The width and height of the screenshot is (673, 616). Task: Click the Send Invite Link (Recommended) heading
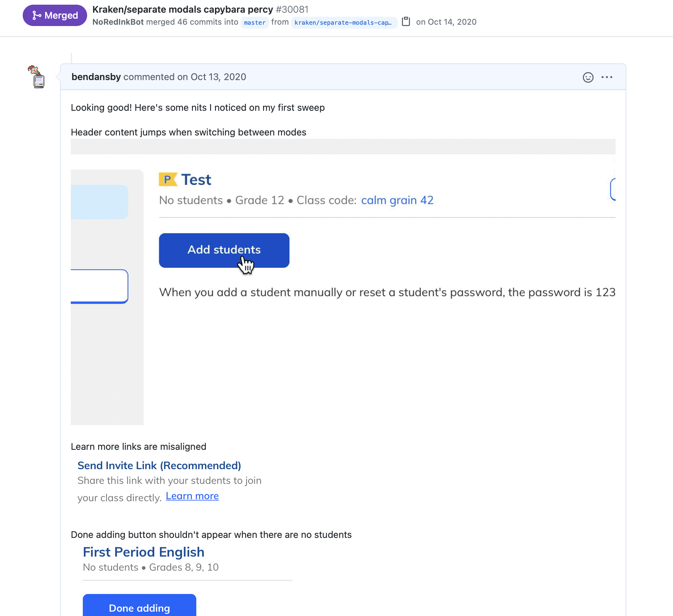pyautogui.click(x=159, y=466)
